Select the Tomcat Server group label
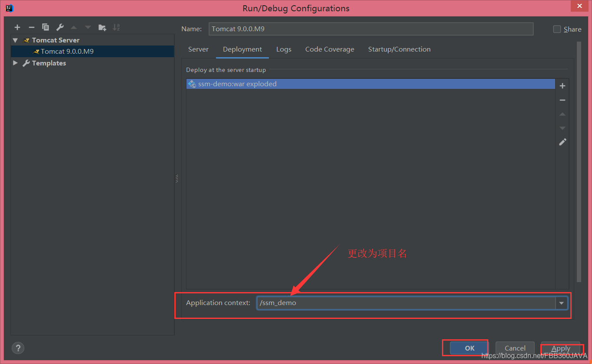The height and width of the screenshot is (364, 592). click(x=56, y=40)
